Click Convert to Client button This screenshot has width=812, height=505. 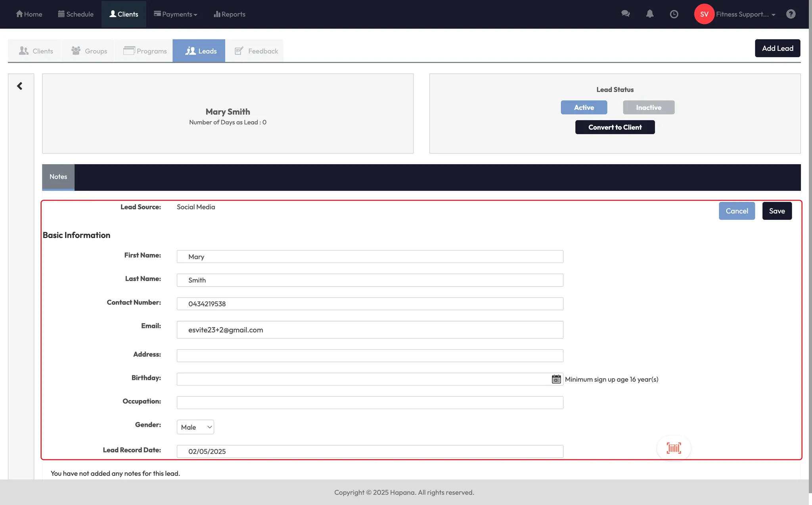click(x=615, y=127)
